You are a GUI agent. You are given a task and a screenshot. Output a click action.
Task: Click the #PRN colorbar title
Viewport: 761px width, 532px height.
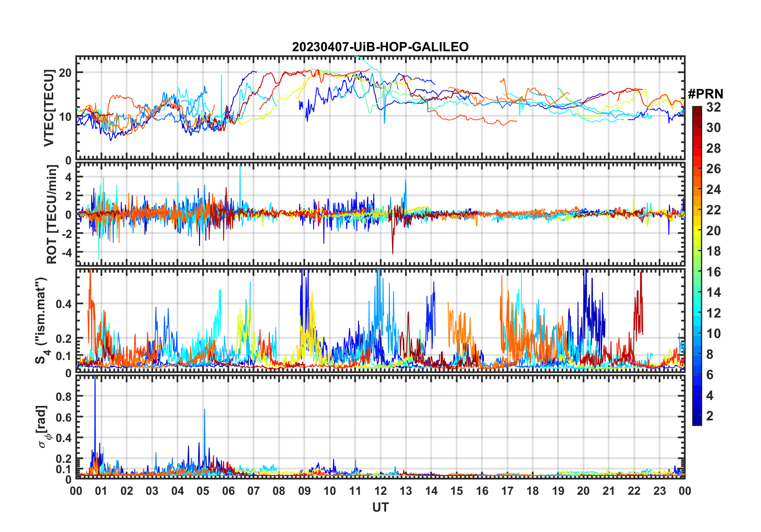click(x=705, y=94)
